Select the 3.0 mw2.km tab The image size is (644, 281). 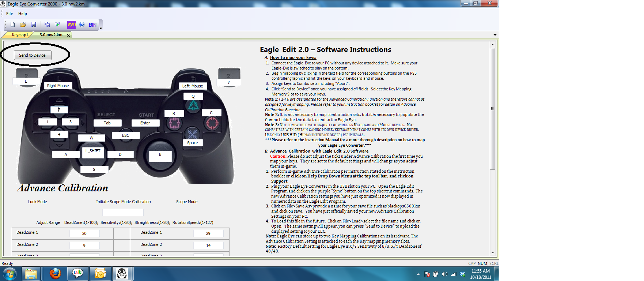pyautogui.click(x=51, y=35)
